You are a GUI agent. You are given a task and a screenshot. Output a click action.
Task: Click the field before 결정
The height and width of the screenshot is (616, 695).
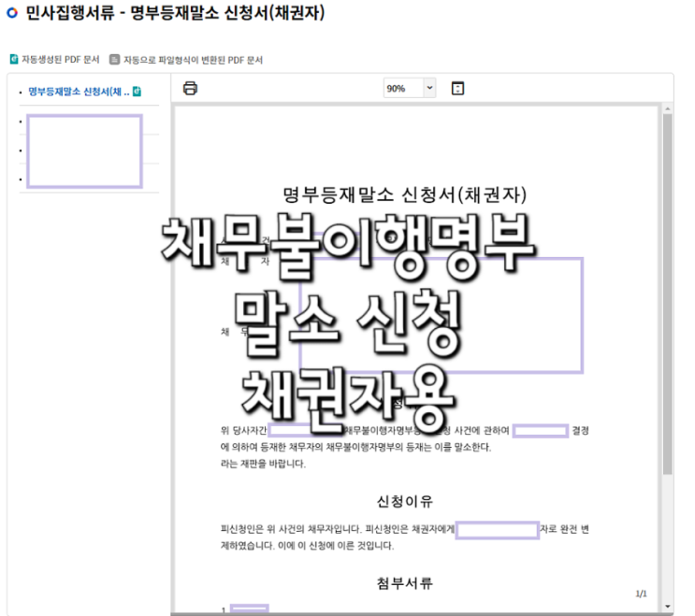pos(541,431)
